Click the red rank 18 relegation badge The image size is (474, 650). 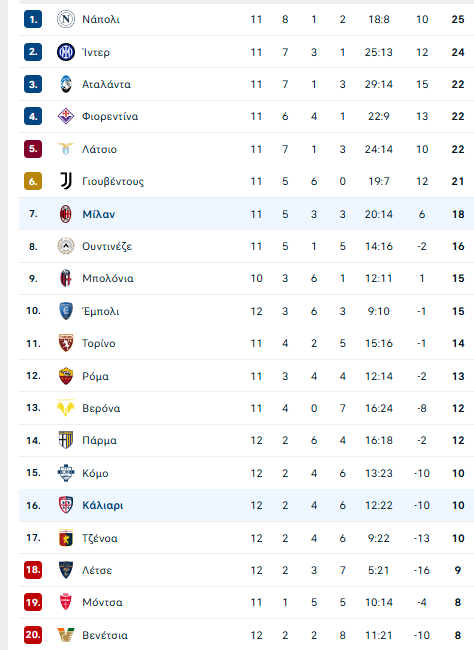click(33, 570)
